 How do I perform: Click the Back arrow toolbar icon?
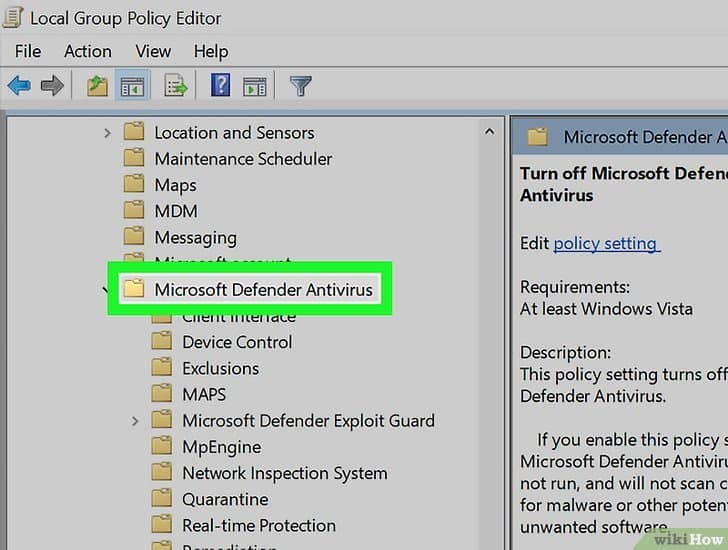(x=19, y=87)
